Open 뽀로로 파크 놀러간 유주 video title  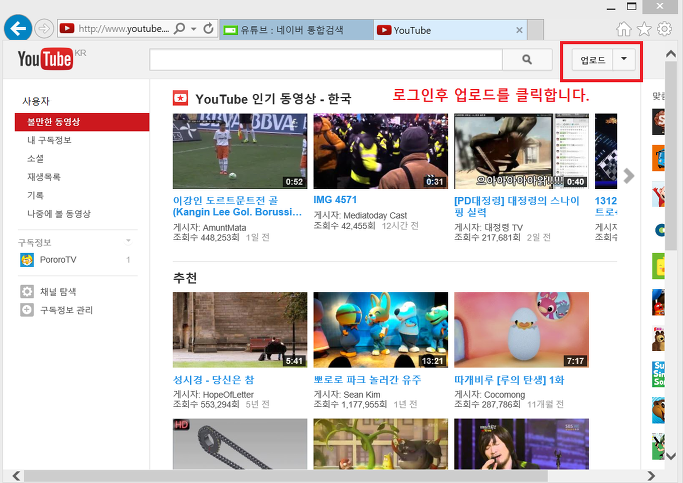click(x=367, y=380)
